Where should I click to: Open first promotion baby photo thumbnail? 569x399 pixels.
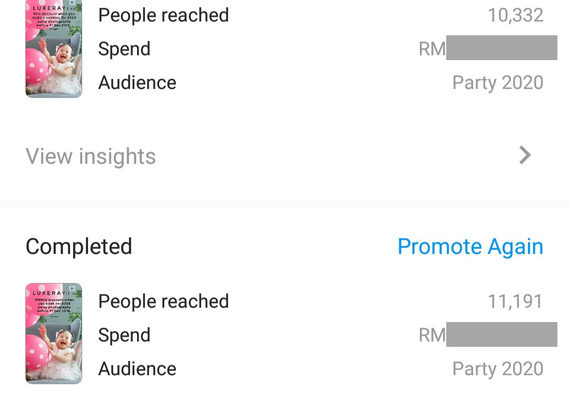(54, 49)
